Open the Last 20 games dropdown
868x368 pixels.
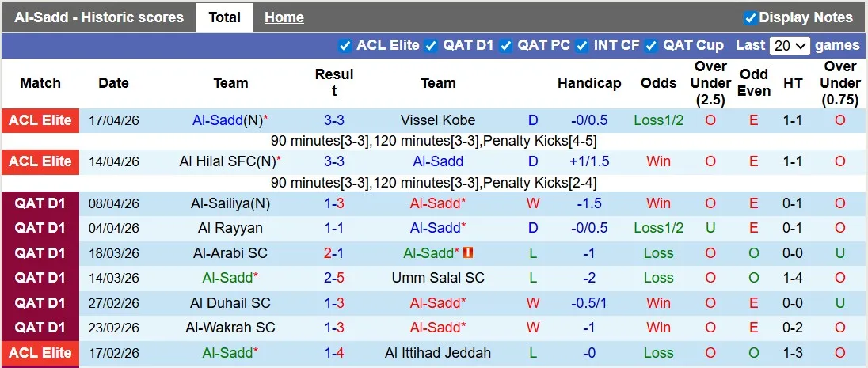click(790, 46)
